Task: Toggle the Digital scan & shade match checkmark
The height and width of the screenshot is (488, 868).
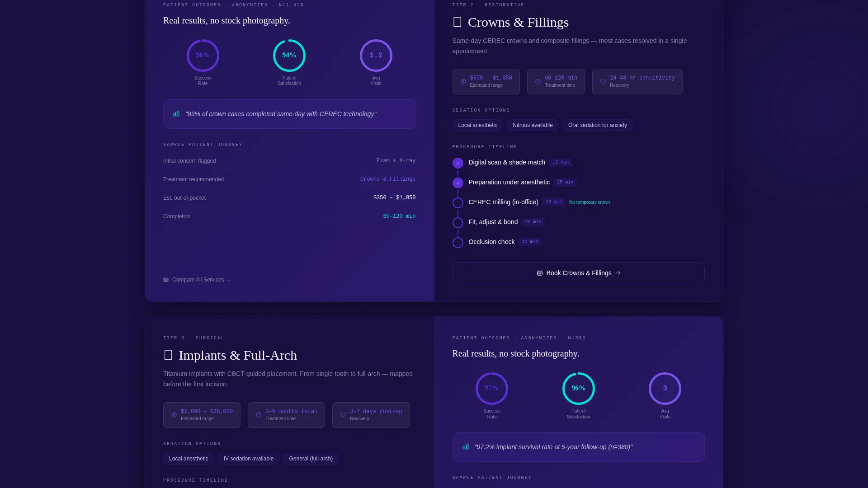Action: point(458,163)
